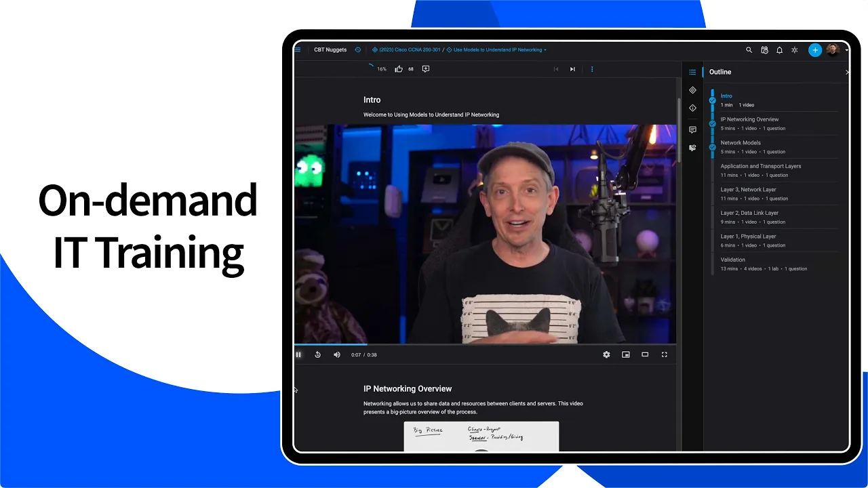The height and width of the screenshot is (488, 868).
Task: Open the community chat icon in sidebar
Action: (692, 148)
